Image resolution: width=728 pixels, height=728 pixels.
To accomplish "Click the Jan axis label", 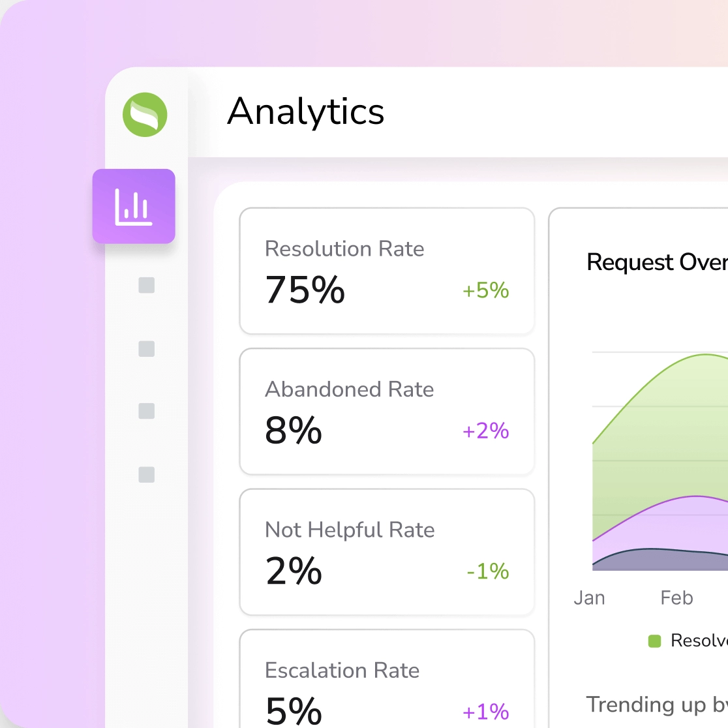I will [x=588, y=597].
